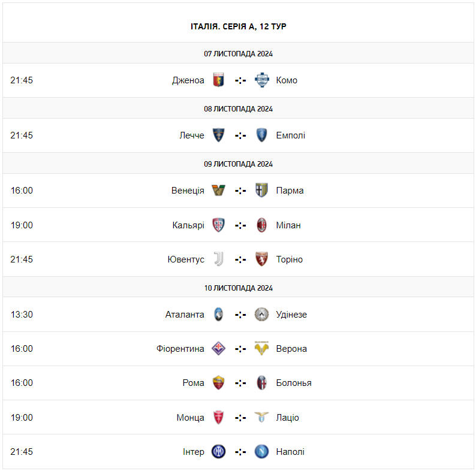
Task: Click the Удінезе team name
Action: pyautogui.click(x=291, y=315)
